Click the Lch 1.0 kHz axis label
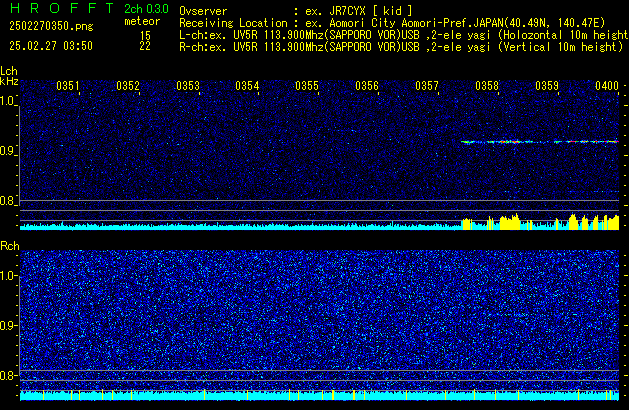The image size is (629, 410). click(x=8, y=101)
